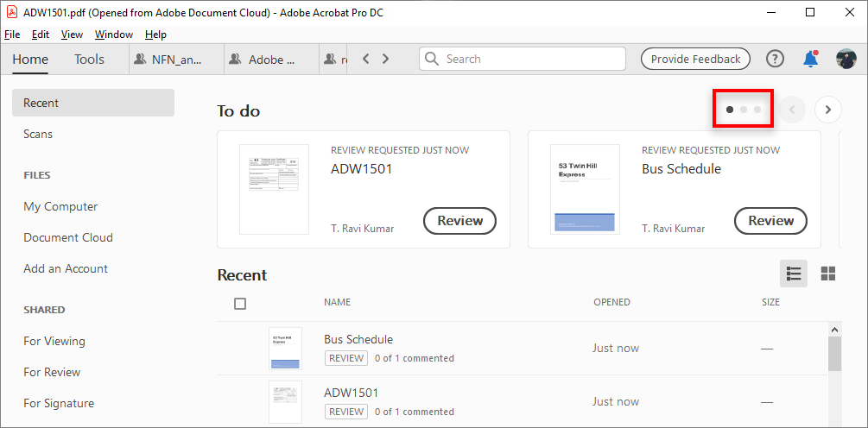Open Bus Schedule thumbnail in Recent list

point(285,349)
